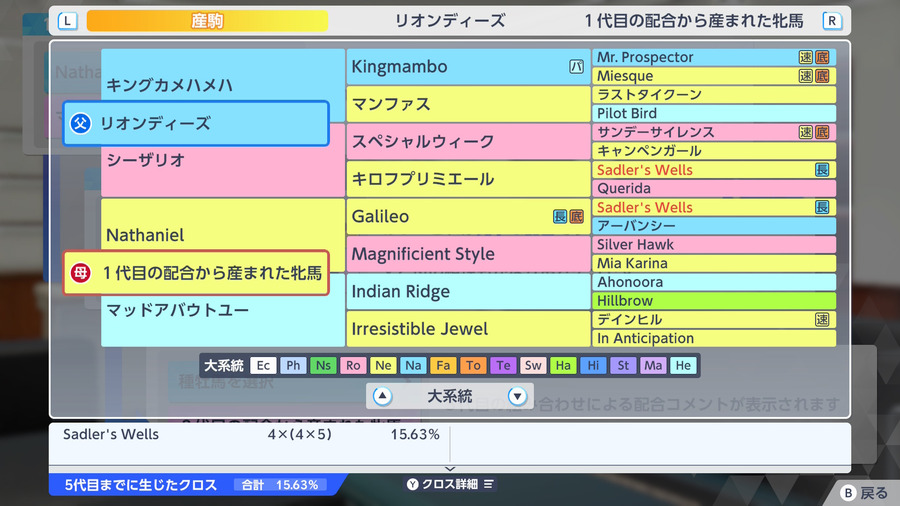Viewport: 900px width, 506px height.
Task: Select the 1代目の配合から産まれた牝馬 dam box
Action: [196, 273]
